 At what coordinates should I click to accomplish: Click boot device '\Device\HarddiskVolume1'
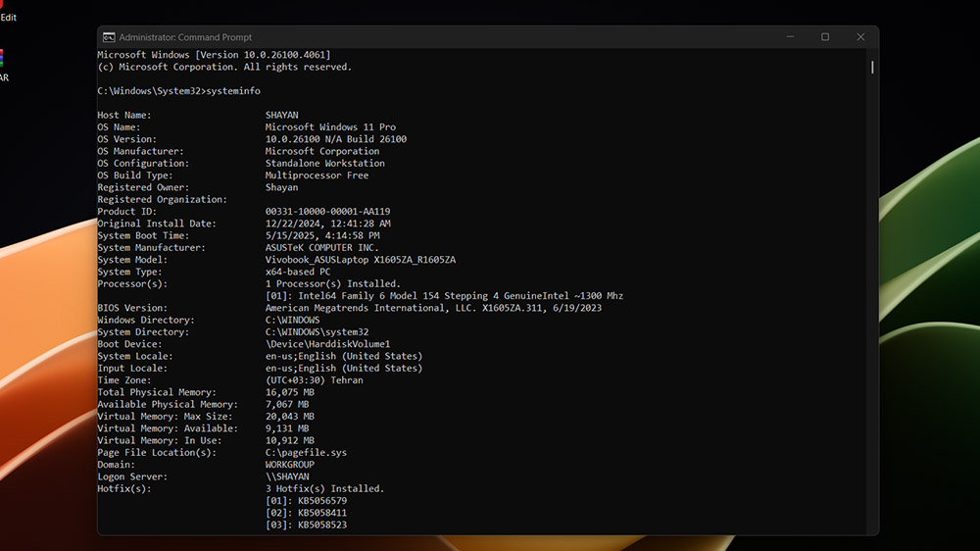tap(327, 344)
